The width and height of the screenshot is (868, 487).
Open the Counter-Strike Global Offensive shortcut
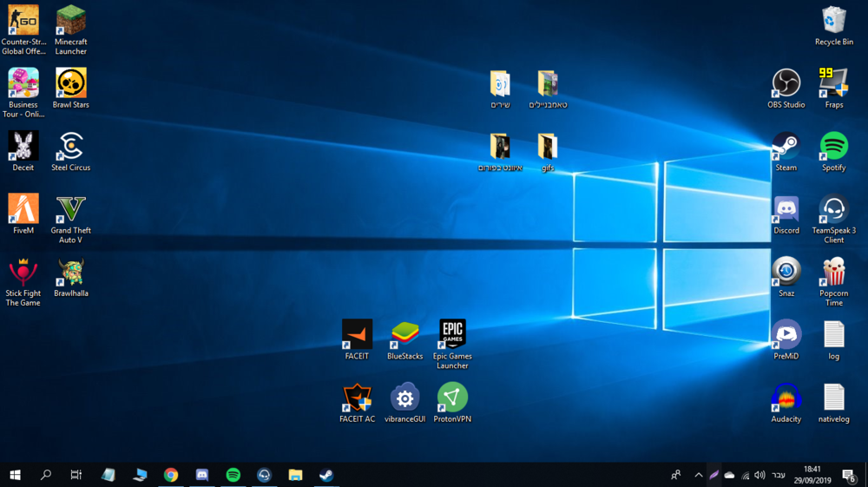pos(23,21)
